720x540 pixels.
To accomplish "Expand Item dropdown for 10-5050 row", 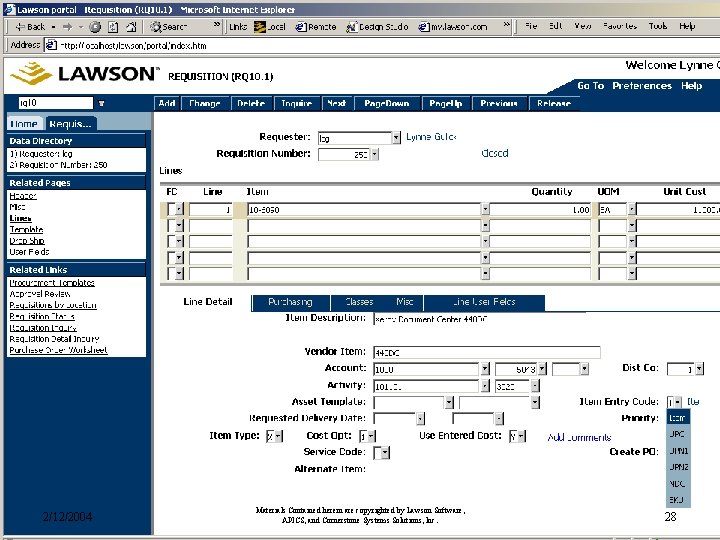I will 485,209.
